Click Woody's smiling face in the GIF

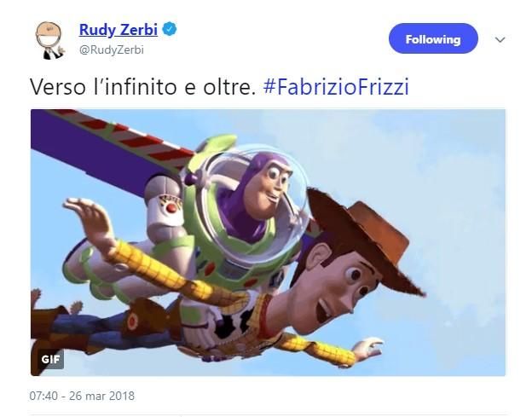343,288
